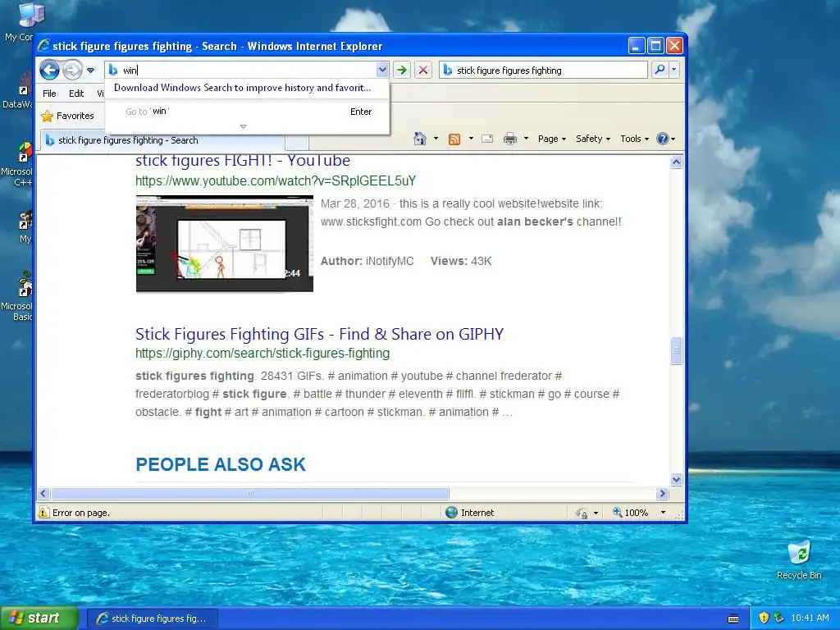
Task: Click the network tray icon beside clock
Action: pyautogui.click(x=779, y=618)
